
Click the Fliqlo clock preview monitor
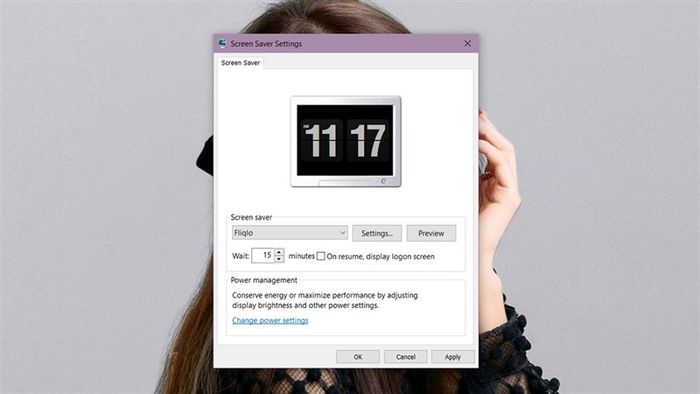[x=346, y=141]
